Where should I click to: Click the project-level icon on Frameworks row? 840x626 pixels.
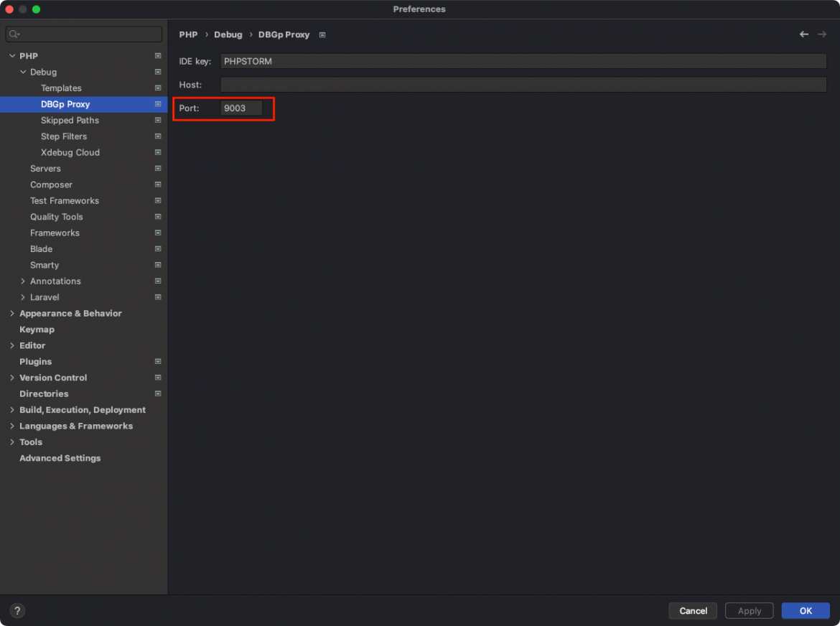[x=158, y=233]
